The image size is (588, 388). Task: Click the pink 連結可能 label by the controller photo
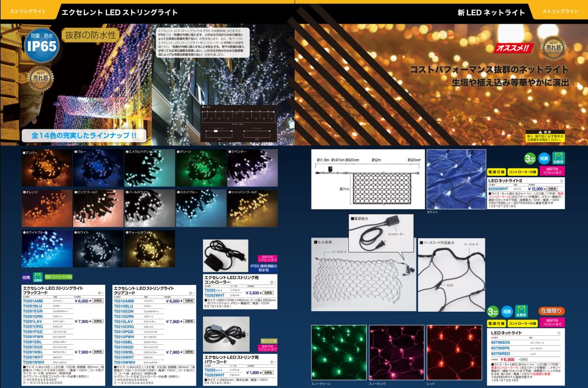(267, 258)
